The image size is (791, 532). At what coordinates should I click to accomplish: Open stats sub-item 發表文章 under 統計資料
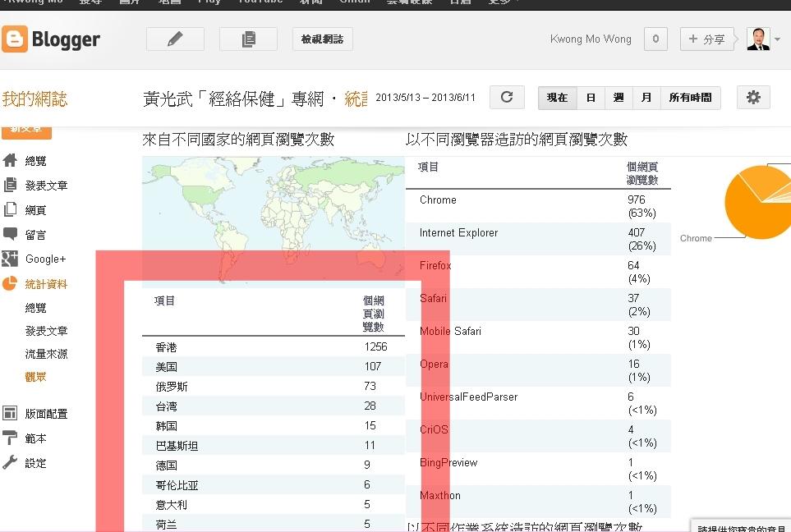(47, 331)
